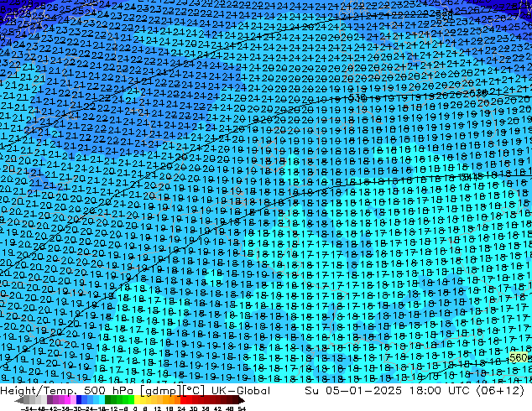Click the highlighted '560' contour label

(x=520, y=357)
